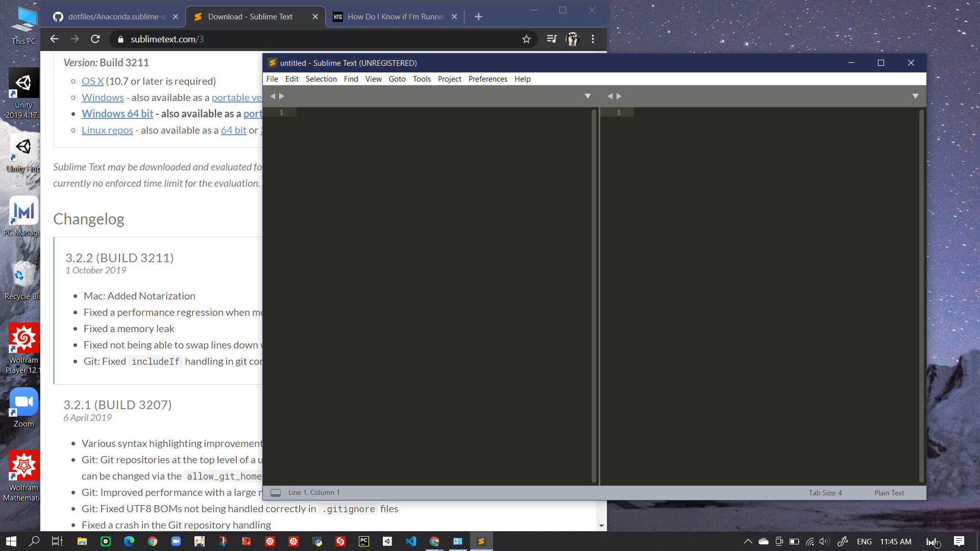Open the tab overflow dropdown in the left pane
Screen dimensions: 980x551
tap(588, 96)
